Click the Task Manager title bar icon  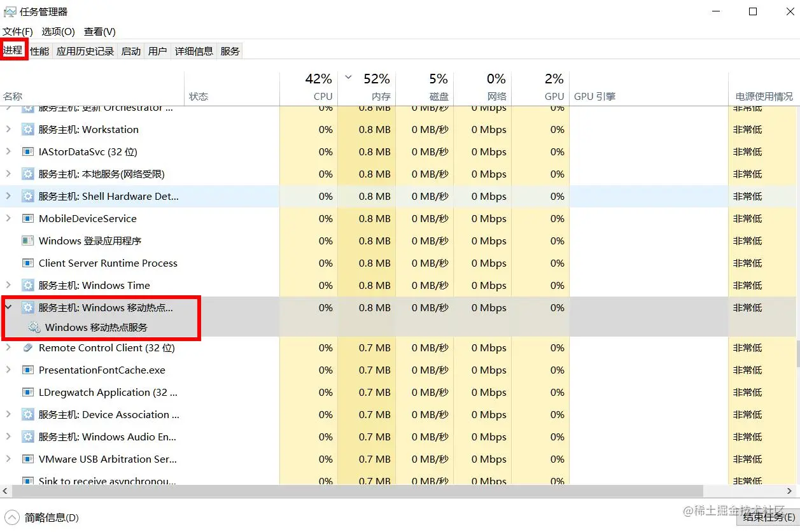click(10, 11)
